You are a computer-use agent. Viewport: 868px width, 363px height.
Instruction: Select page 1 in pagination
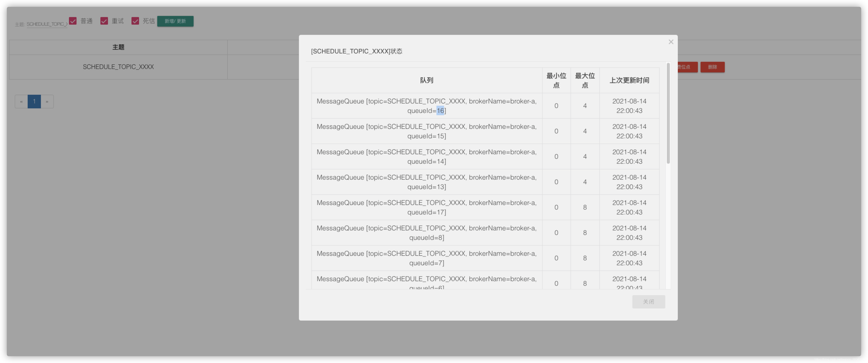pyautogui.click(x=34, y=101)
